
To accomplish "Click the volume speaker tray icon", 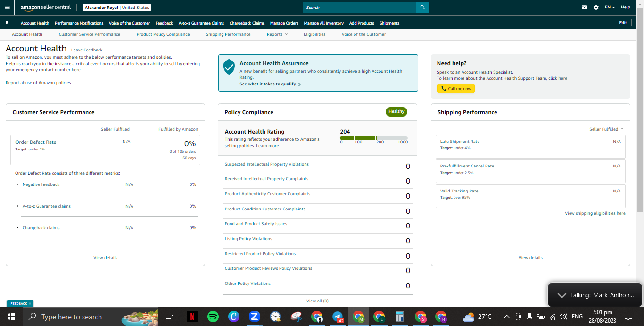I will point(563,317).
